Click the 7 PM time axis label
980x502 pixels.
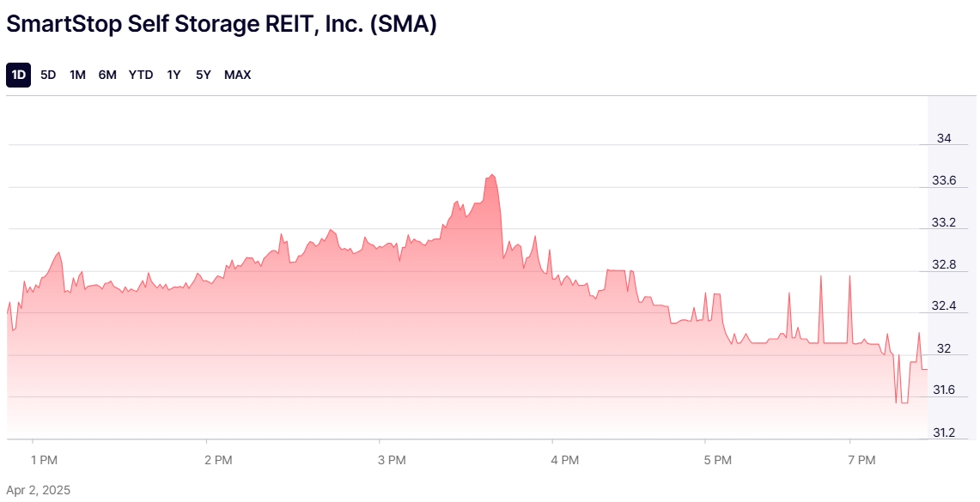click(861, 461)
